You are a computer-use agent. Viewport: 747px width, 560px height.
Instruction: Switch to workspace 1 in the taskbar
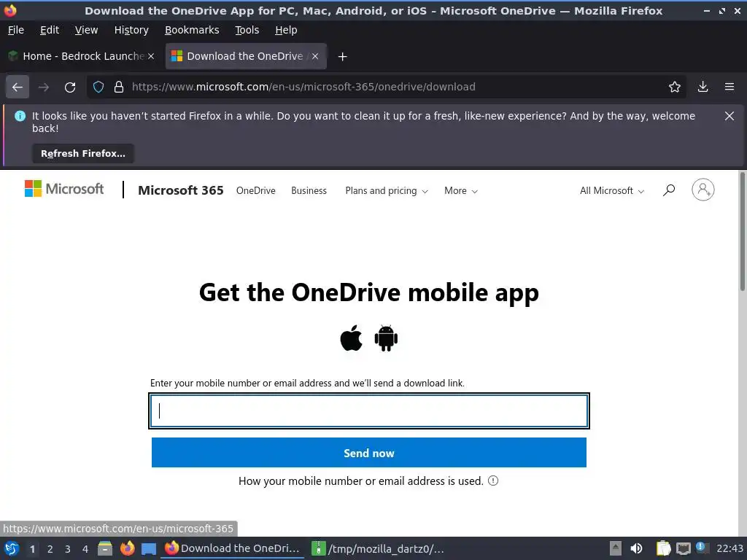(x=32, y=549)
